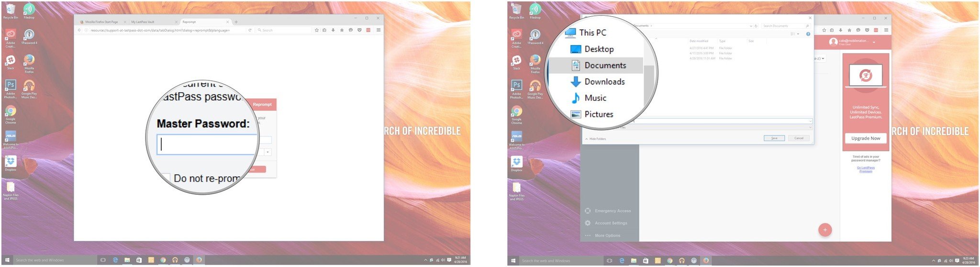980x267 pixels.
Task: Open hamburger menu in left Firefox window
Action: (x=379, y=30)
